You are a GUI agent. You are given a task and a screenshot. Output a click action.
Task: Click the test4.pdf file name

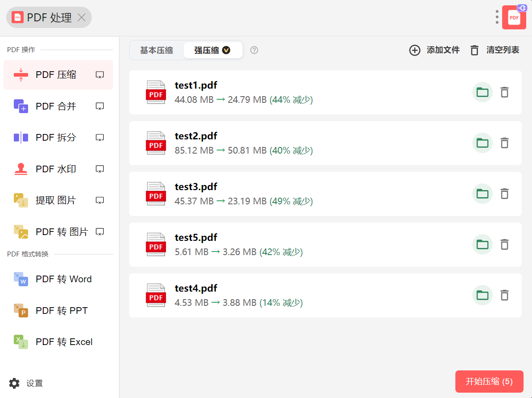196,288
